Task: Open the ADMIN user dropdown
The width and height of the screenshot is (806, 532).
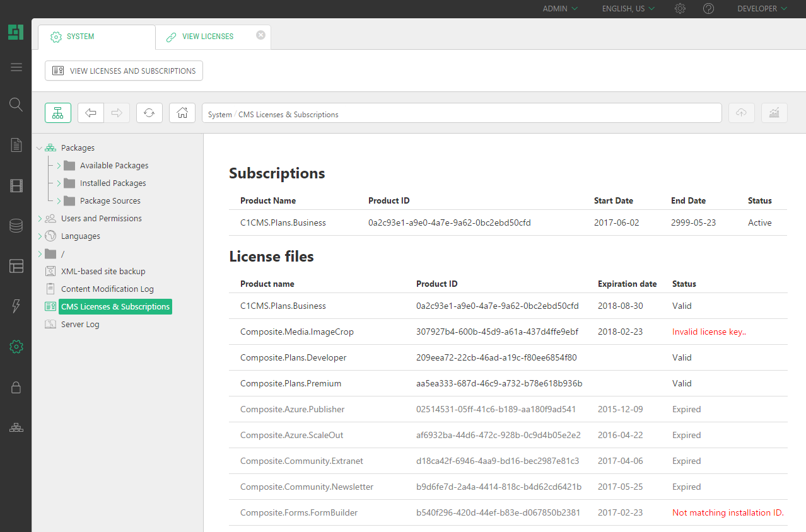Action: (560, 9)
